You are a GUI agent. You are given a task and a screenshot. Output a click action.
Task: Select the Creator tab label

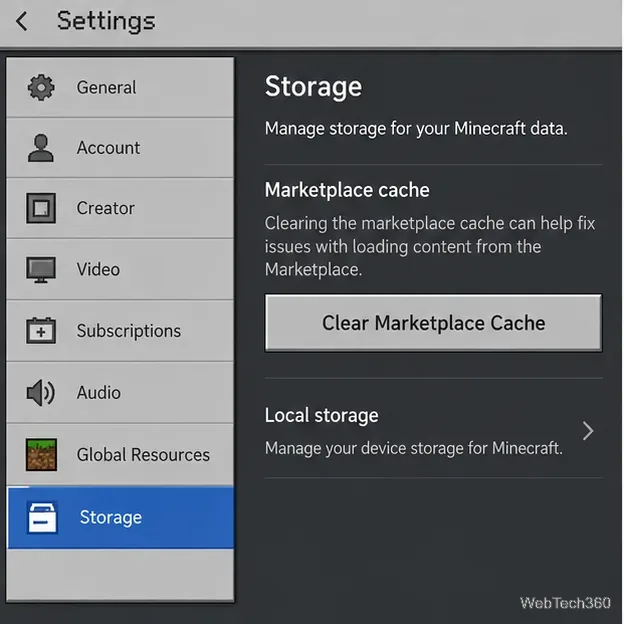[105, 208]
